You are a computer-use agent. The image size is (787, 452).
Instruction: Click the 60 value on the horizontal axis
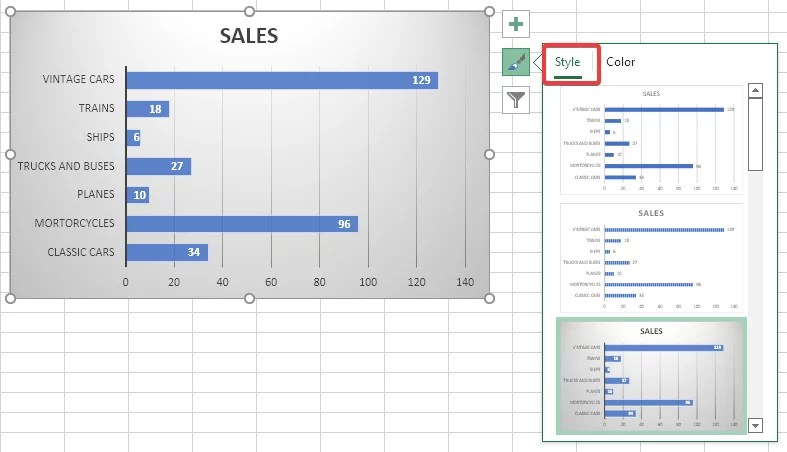coord(271,282)
